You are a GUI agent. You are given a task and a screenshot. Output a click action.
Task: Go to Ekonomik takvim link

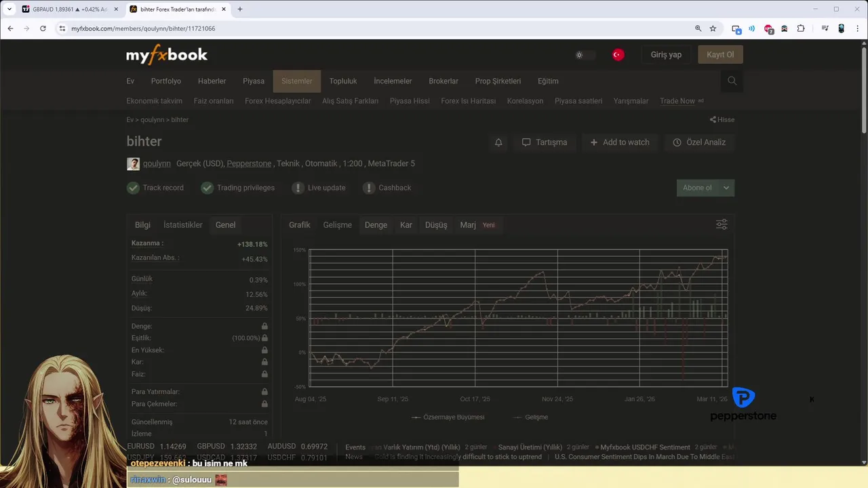pos(154,101)
